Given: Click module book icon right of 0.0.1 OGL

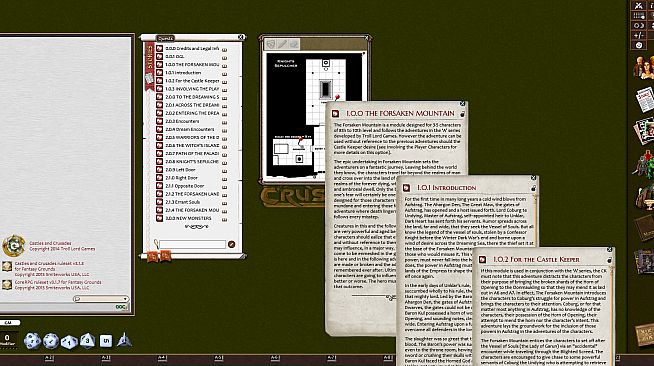Looking at the screenshot, I should [x=224, y=58].
